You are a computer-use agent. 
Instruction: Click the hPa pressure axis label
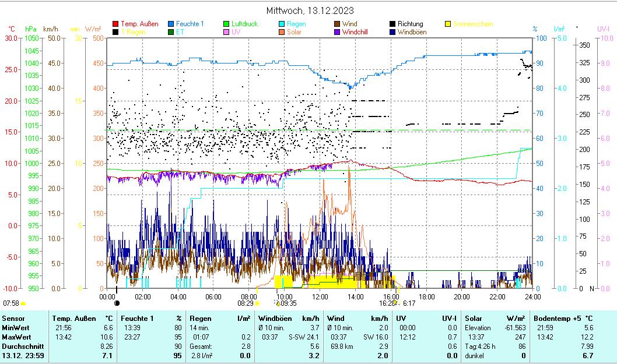[x=31, y=29]
